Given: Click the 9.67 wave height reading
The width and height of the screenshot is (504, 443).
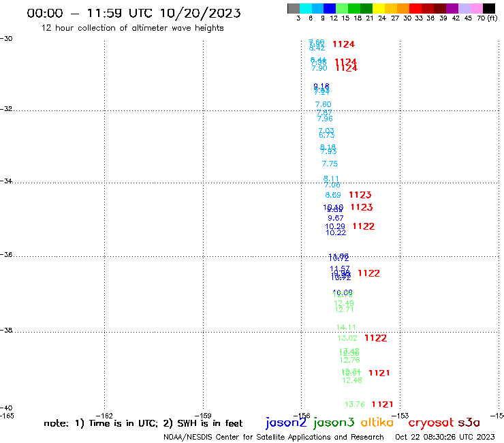Looking at the screenshot, I should [x=336, y=218].
